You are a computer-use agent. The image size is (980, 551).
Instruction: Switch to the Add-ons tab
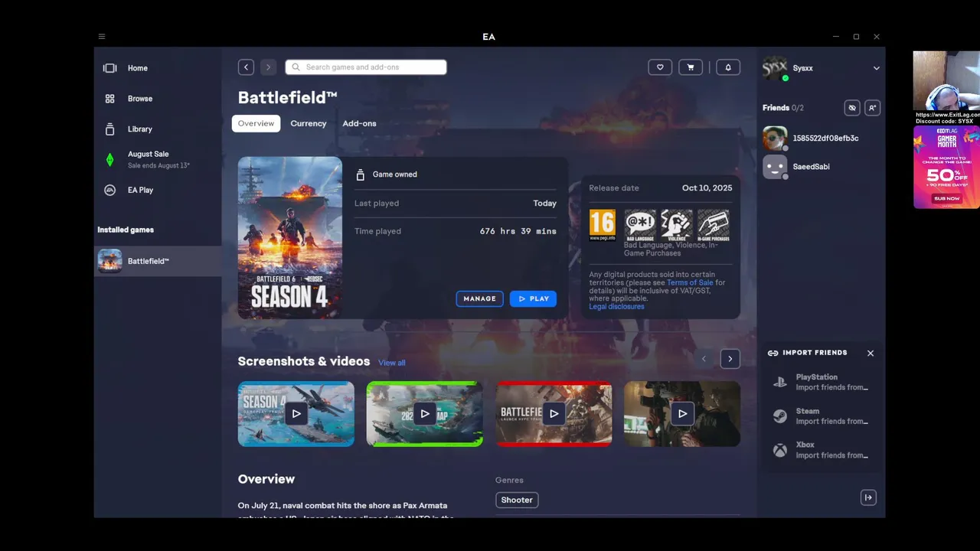click(x=359, y=123)
